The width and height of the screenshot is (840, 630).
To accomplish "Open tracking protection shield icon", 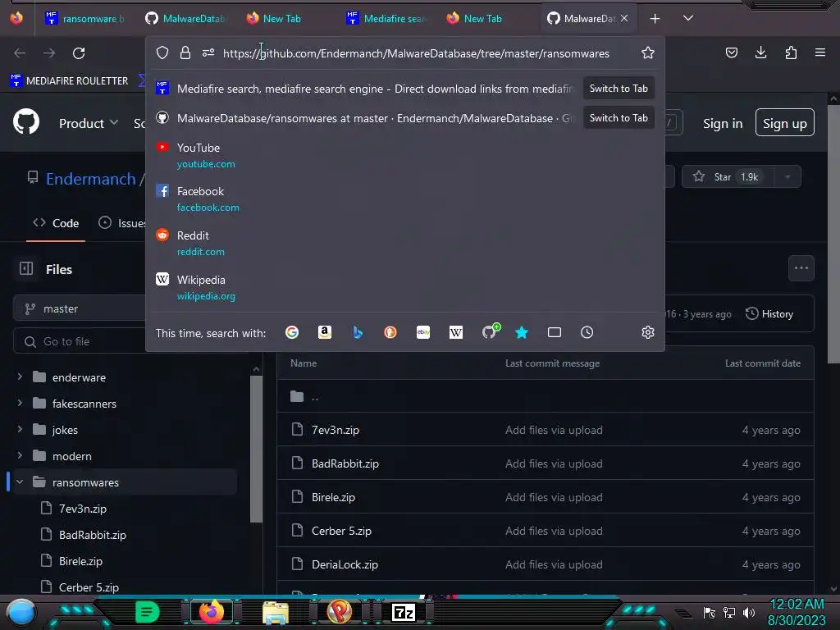I will tap(162, 52).
